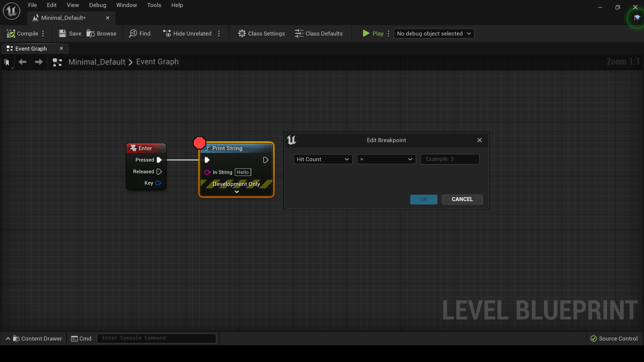This screenshot has width=644, height=362.
Task: Toggle Hide Unrelated nodes
Action: 187,34
